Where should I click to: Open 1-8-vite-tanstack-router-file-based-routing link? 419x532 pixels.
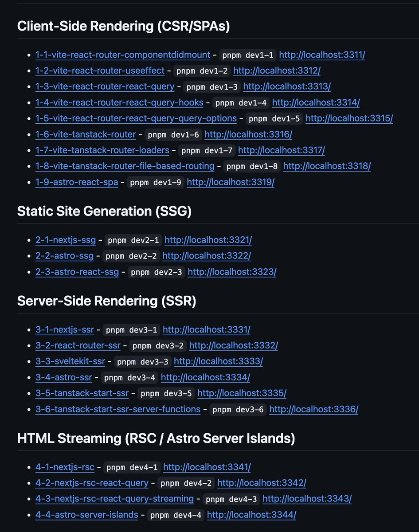pyautogui.click(x=125, y=167)
